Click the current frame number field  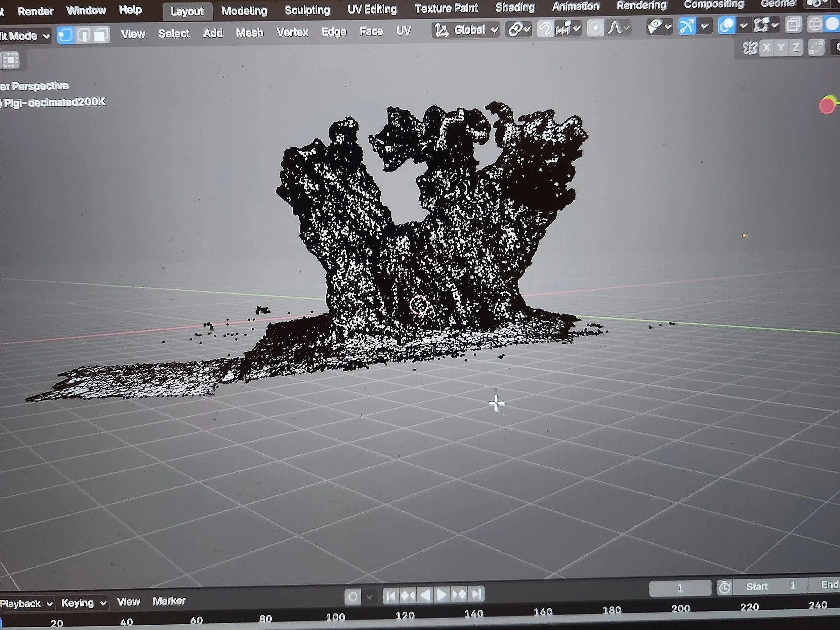click(x=680, y=588)
